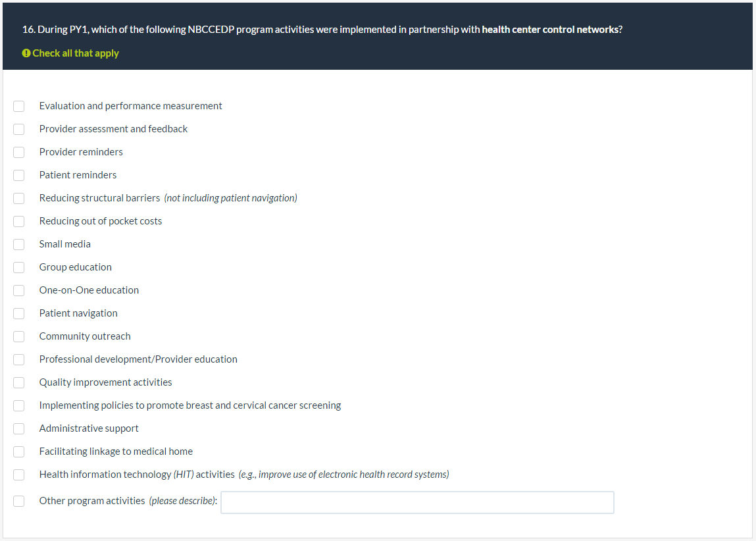
Task: Click the exclamation icon beside Check all that apply
Action: 26,53
